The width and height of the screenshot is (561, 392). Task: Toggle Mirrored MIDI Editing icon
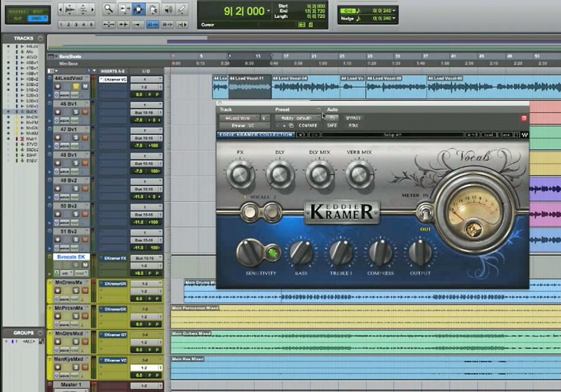coord(138,25)
